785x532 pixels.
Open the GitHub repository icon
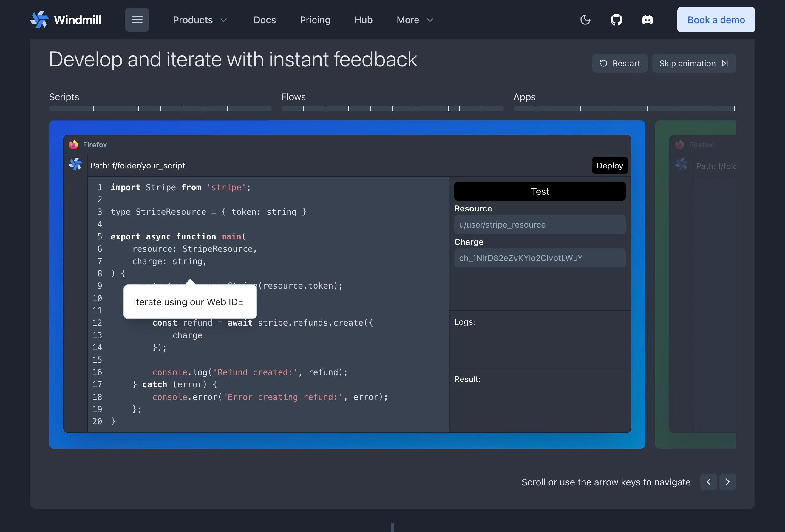(616, 20)
